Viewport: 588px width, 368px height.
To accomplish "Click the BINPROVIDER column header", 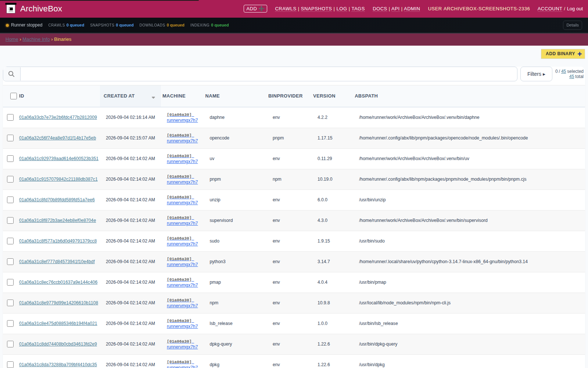I will [285, 96].
